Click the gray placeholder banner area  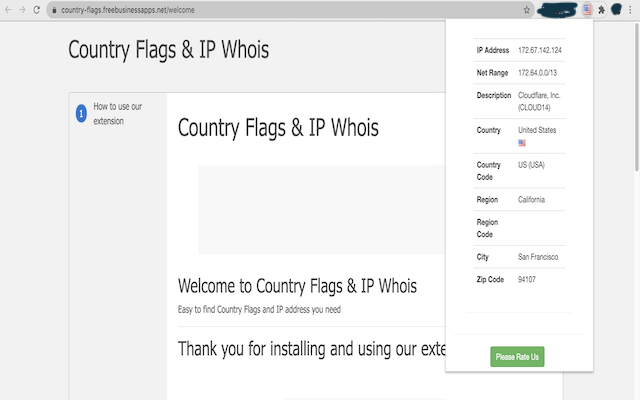tap(322, 209)
